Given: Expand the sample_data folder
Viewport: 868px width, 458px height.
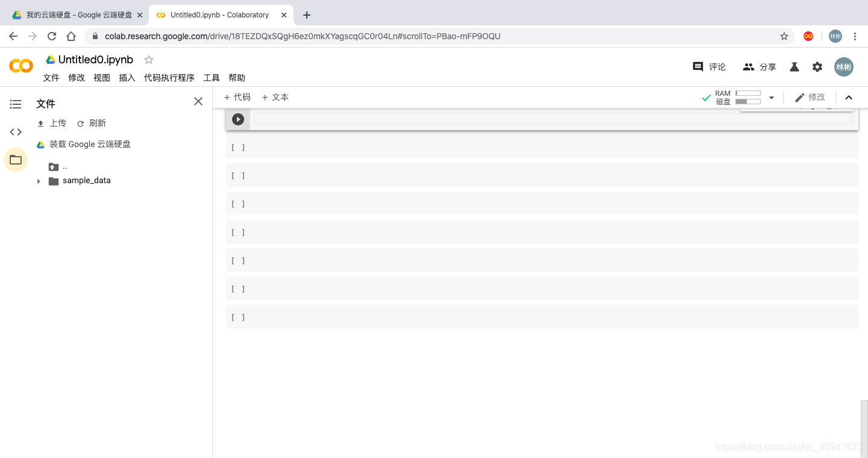Looking at the screenshot, I should (38, 180).
